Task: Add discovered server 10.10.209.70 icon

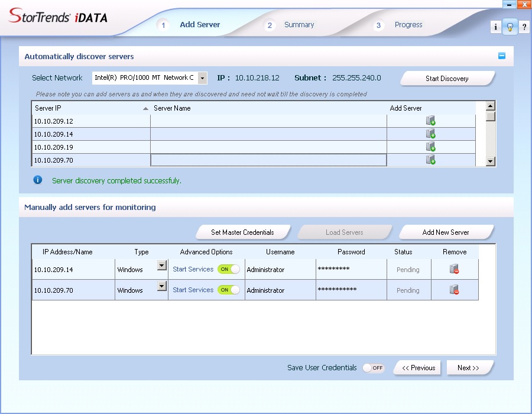Action: [x=430, y=160]
